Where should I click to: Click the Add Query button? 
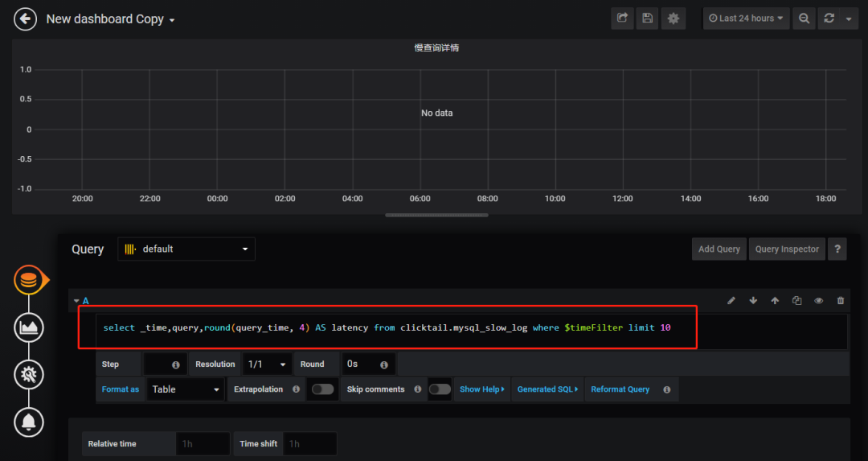[x=719, y=249]
